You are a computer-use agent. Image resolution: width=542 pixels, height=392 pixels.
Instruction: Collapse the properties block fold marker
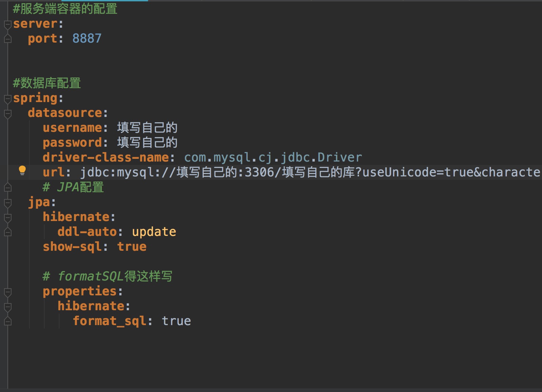(7, 292)
